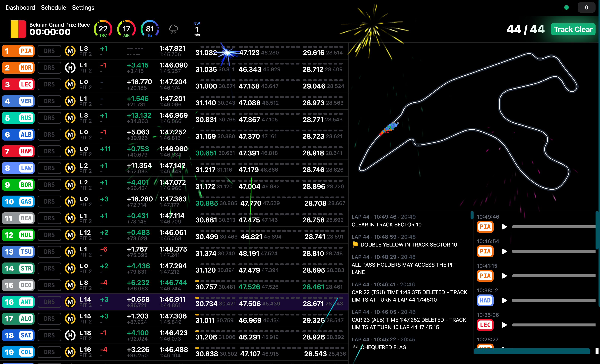Click the medium tyre icon for STR
This screenshot has width=600, height=364.
(x=70, y=268)
